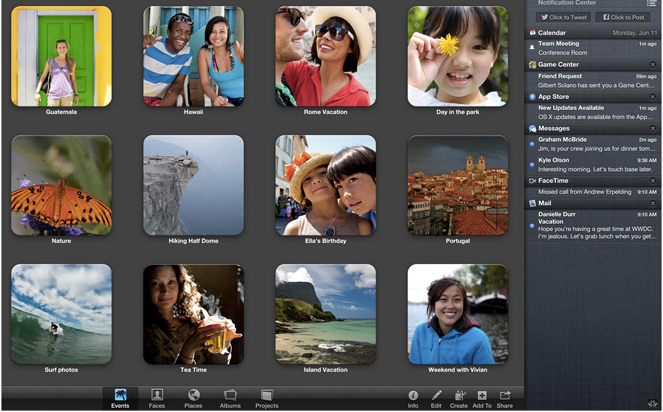Click the Calendar section header

[x=592, y=33]
